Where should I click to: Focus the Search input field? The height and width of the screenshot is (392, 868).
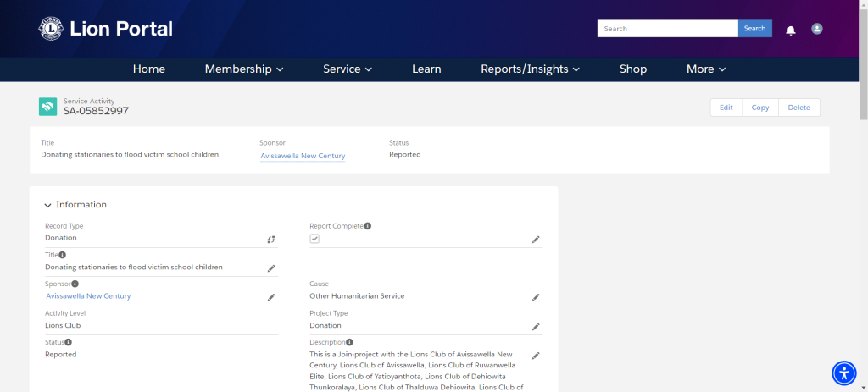pos(668,28)
